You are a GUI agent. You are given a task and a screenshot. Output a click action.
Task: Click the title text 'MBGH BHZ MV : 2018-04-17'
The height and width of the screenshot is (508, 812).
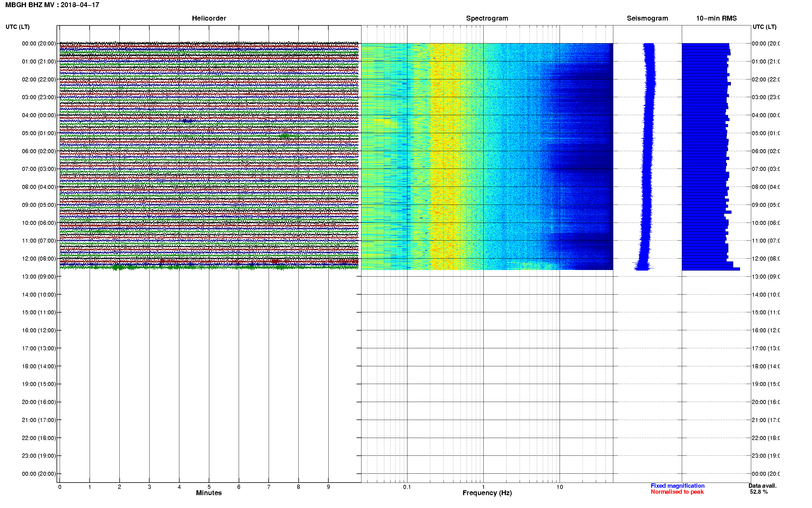tap(52, 5)
